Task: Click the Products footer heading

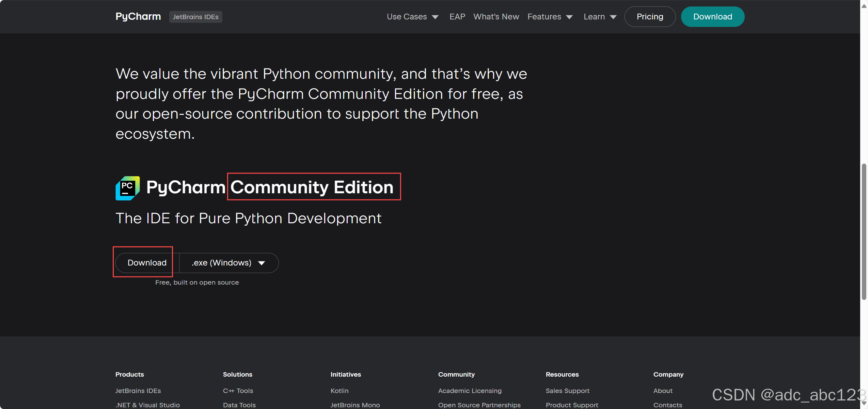Action: tap(130, 374)
